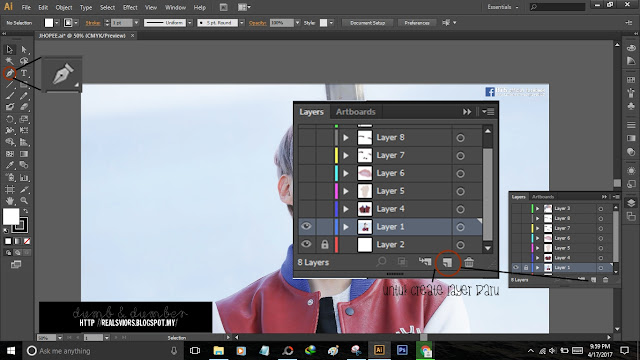This screenshot has height=360, width=640.
Task: Select the Pen tool in the toolbox
Action: 9,73
